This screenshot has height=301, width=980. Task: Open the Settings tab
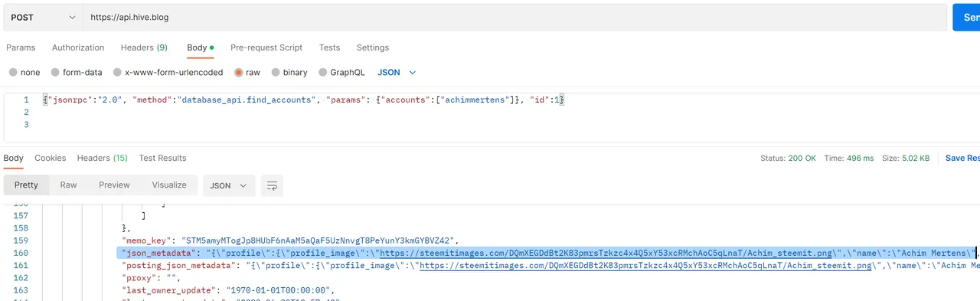tap(373, 47)
